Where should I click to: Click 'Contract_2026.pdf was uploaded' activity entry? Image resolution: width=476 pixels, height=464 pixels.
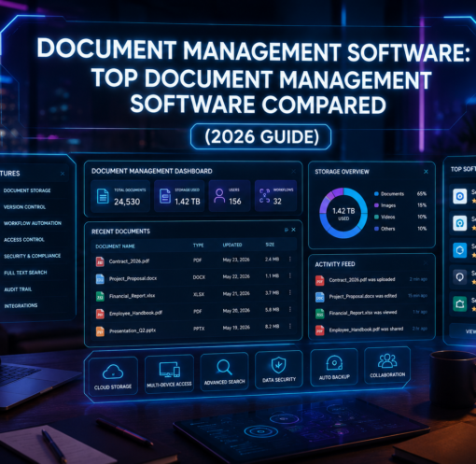coord(362,279)
